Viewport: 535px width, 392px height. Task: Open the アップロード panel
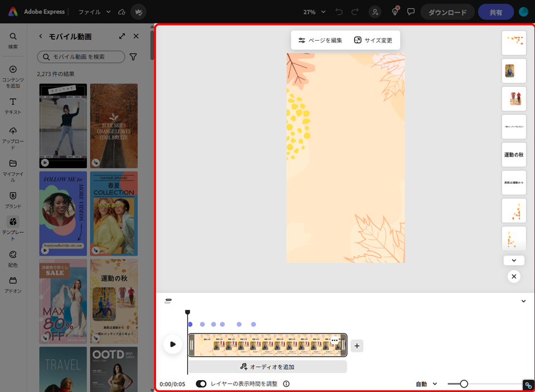(13, 138)
